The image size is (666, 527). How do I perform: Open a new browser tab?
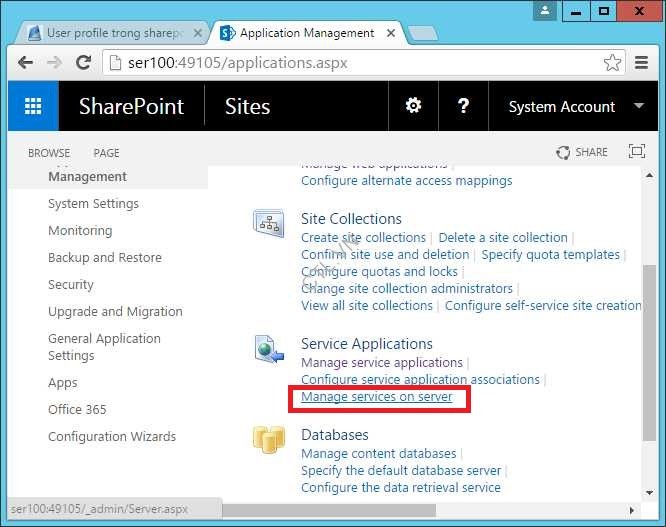point(422,33)
